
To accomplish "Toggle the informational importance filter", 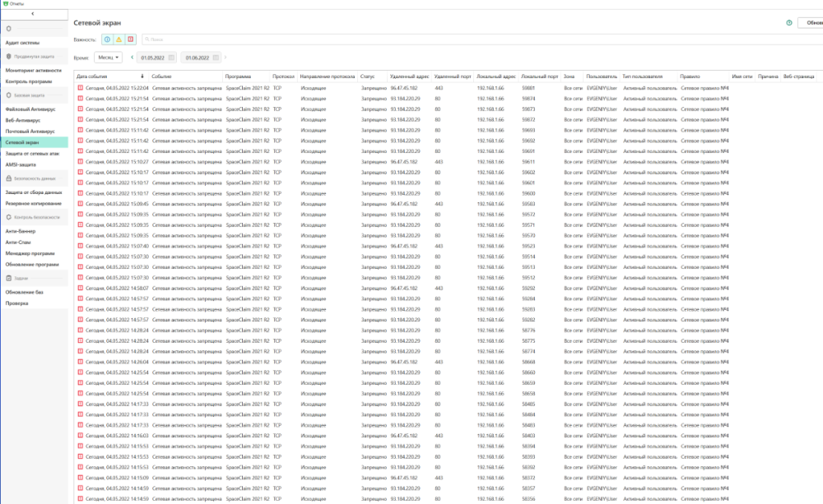I will pyautogui.click(x=107, y=39).
